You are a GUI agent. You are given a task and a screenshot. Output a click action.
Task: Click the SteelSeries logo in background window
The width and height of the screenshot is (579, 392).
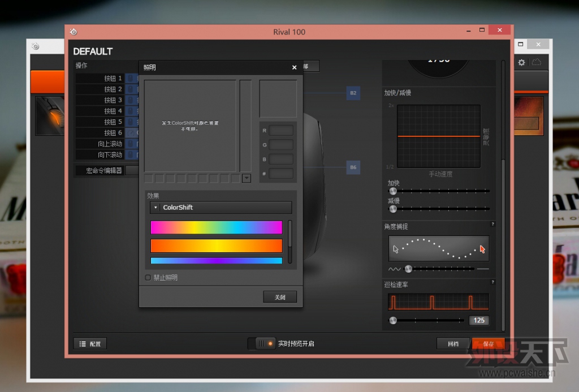pyautogui.click(x=36, y=46)
